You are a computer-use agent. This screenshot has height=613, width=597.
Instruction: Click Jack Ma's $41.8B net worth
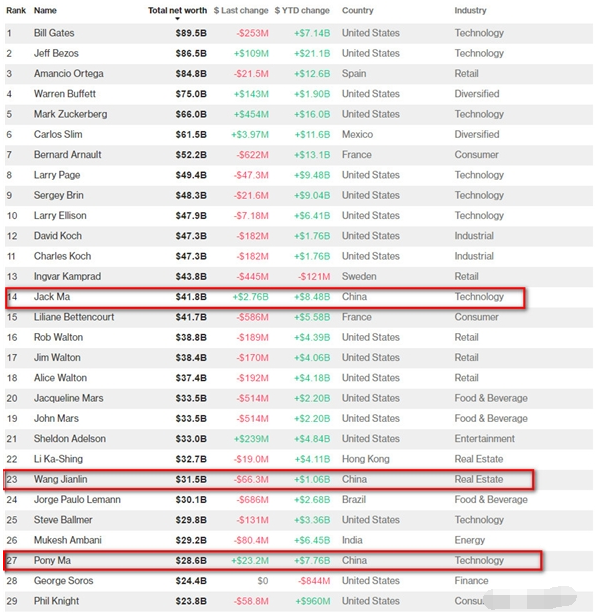tap(191, 297)
